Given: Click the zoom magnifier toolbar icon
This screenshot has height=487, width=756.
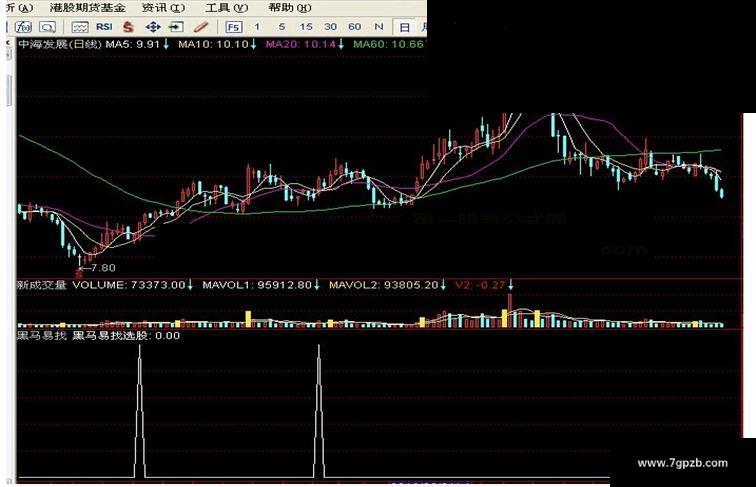Looking at the screenshot, I should pyautogui.click(x=47, y=27).
